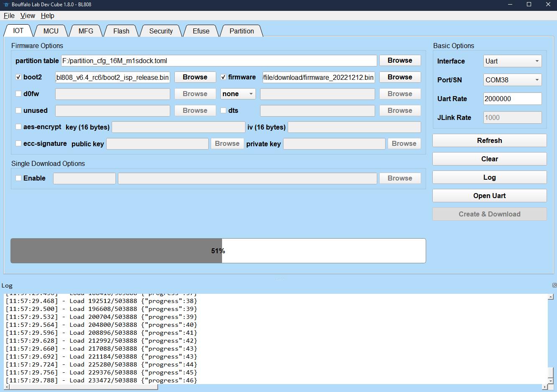Click log line with progress 46
557x392 pixels.
[101, 380]
